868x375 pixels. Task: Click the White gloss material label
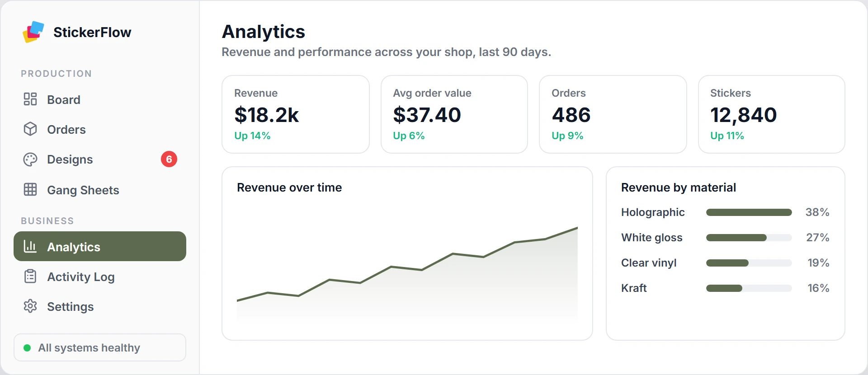[652, 238]
